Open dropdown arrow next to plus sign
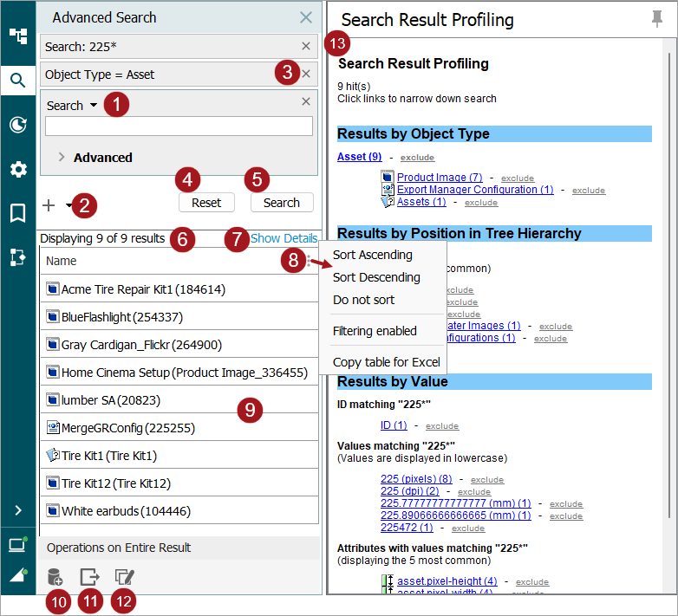The height and width of the screenshot is (616, 678). coord(68,206)
